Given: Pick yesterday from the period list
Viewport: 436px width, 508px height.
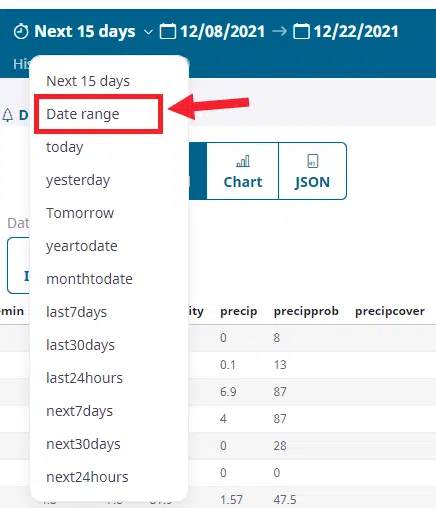Looking at the screenshot, I should [78, 180].
